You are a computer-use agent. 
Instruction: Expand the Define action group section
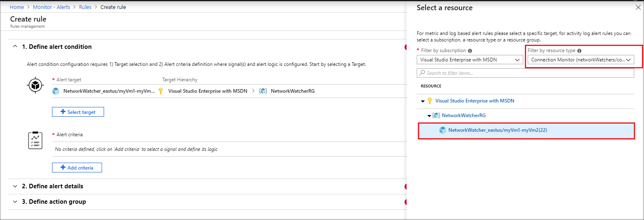pos(15,202)
